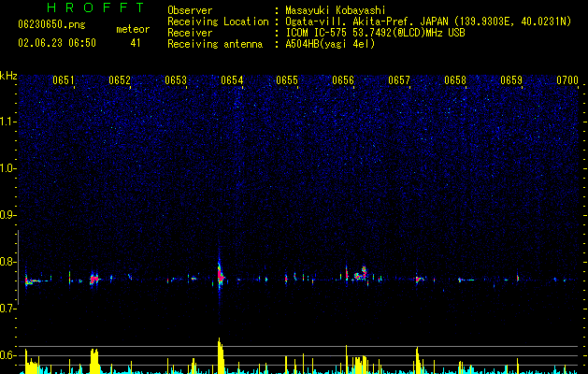Click receiver value ICOM IC-575 53.7492 MHz
This screenshot has height=374, width=588.
pos(375,33)
